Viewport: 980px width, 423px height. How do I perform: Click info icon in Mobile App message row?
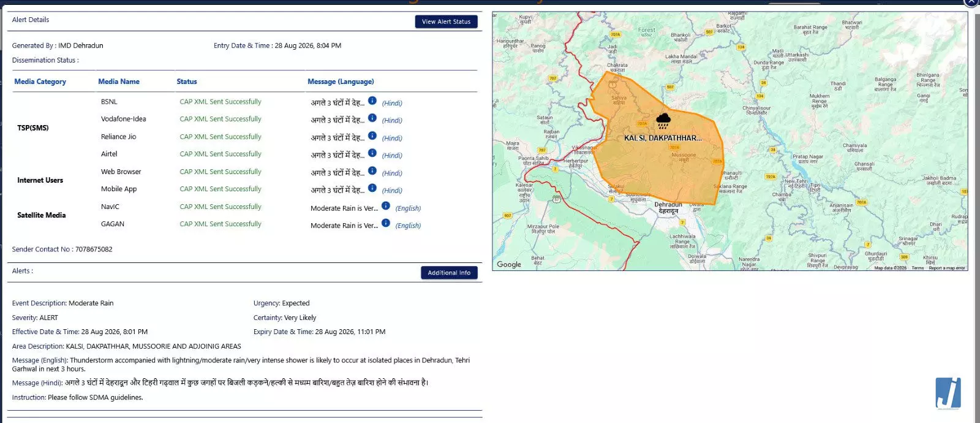coord(372,188)
